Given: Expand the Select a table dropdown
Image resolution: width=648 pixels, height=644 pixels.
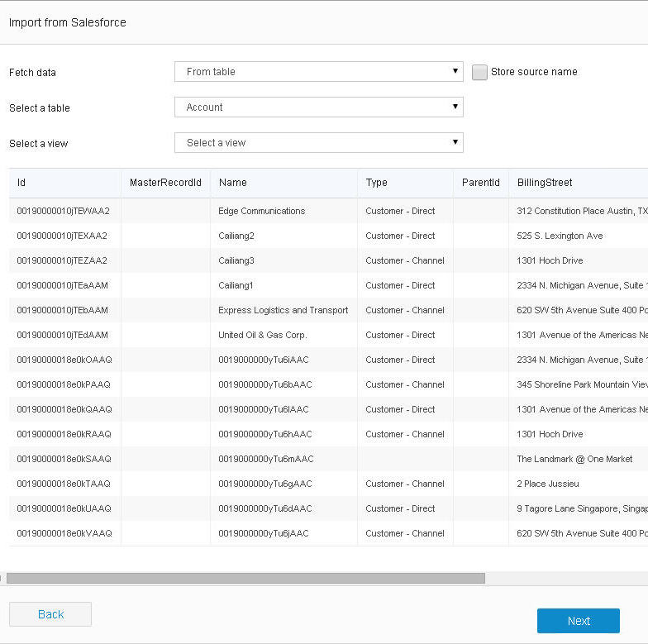Looking at the screenshot, I should pos(318,107).
